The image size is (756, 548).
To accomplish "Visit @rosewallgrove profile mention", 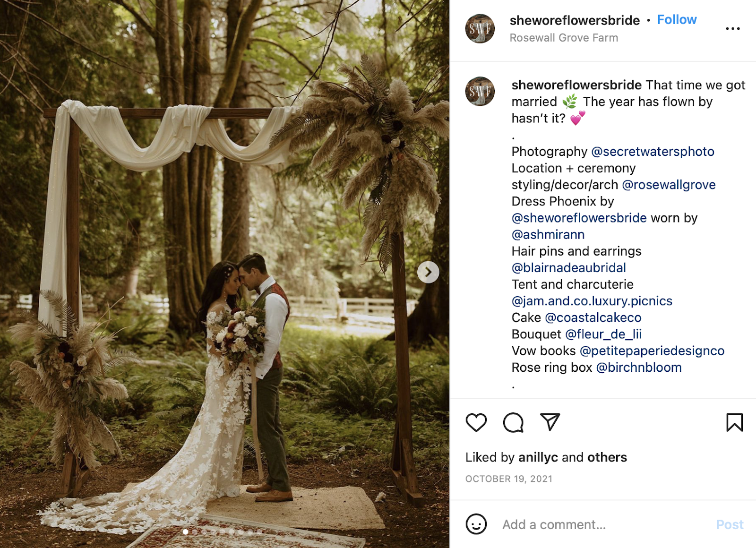I will pos(669,185).
